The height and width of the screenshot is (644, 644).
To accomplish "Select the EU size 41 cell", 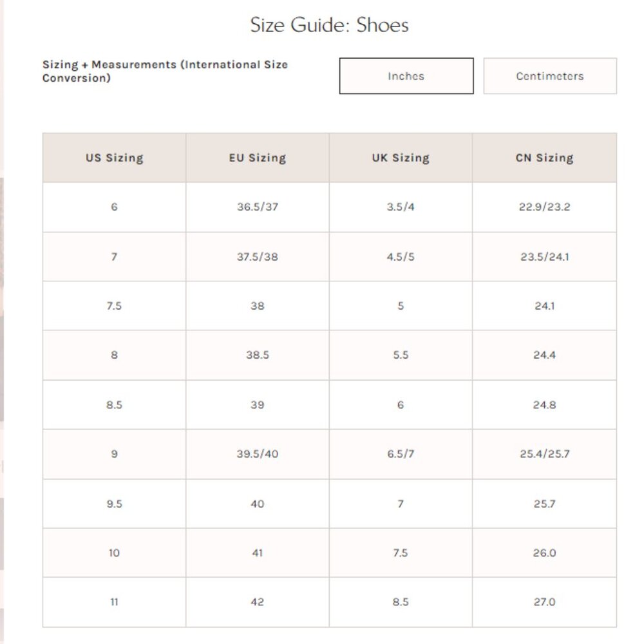I will [258, 553].
